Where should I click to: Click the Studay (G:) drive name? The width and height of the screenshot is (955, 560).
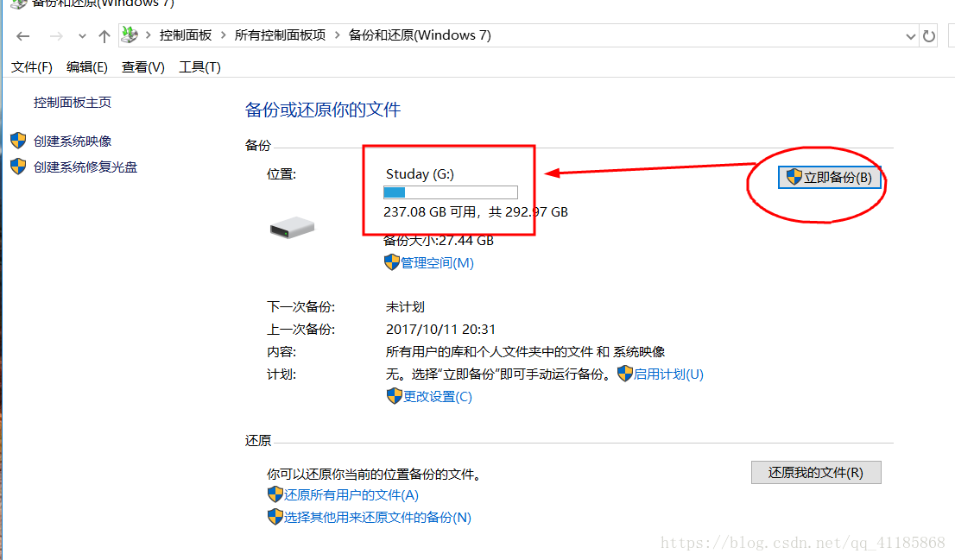point(420,174)
